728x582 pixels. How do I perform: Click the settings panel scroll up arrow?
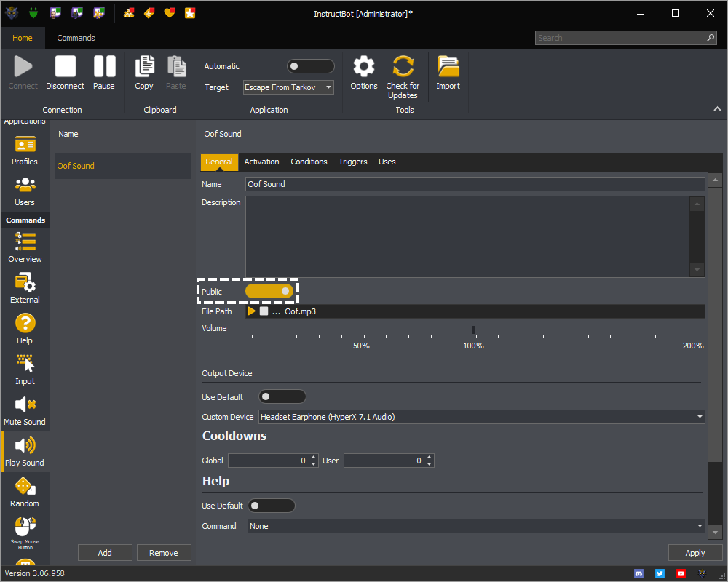coord(715,180)
